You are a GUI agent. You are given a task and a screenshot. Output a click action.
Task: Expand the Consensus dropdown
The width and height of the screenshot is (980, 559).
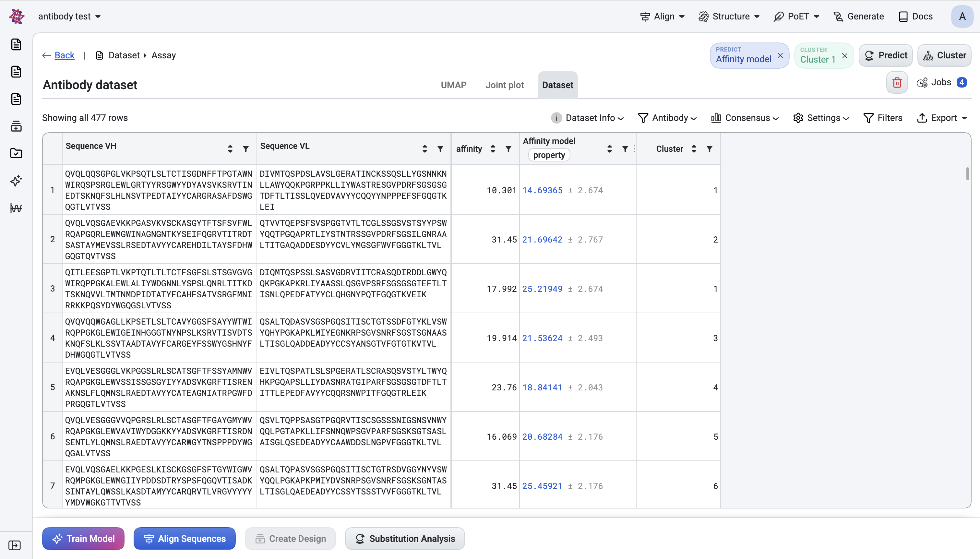click(745, 118)
